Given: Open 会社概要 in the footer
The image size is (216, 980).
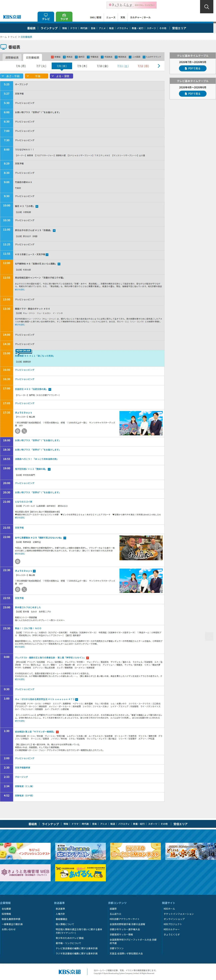Looking at the screenshot, I should 6,908.
